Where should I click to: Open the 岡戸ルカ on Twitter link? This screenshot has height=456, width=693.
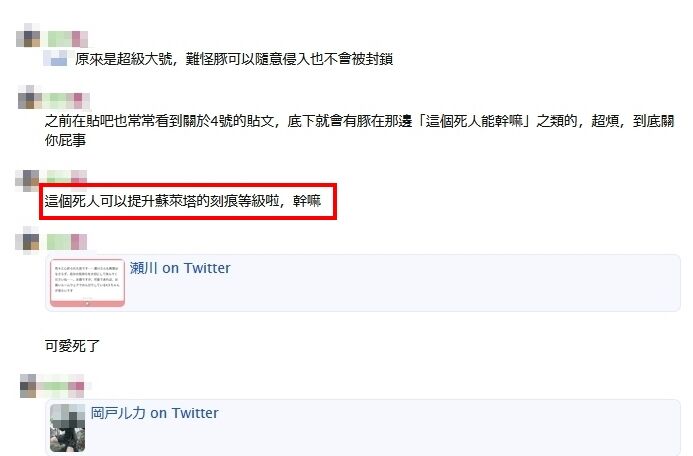(155, 413)
